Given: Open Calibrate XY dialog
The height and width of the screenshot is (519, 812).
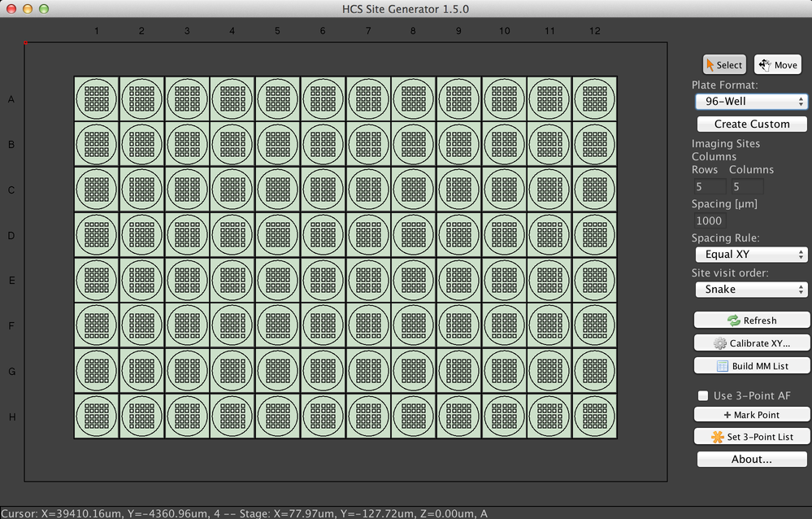Looking at the screenshot, I should (752, 343).
